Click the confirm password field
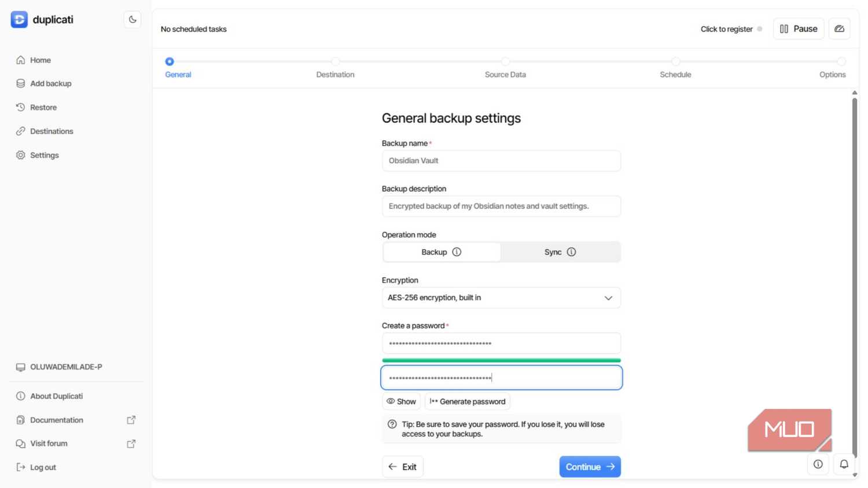 [x=501, y=378]
